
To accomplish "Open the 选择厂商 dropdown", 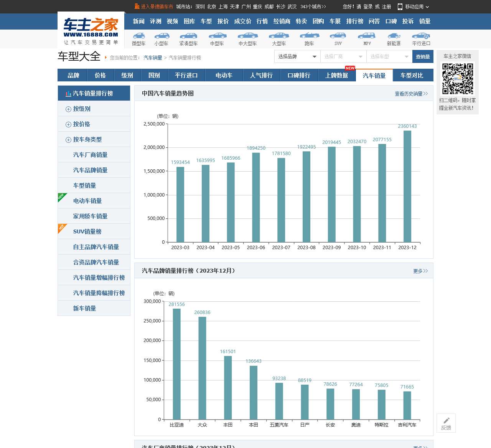I will [343, 56].
